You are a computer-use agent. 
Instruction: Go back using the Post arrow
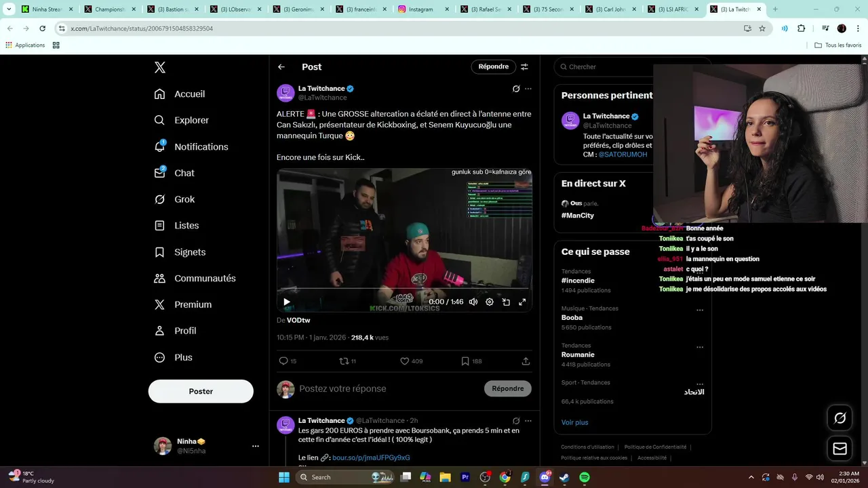pyautogui.click(x=281, y=67)
